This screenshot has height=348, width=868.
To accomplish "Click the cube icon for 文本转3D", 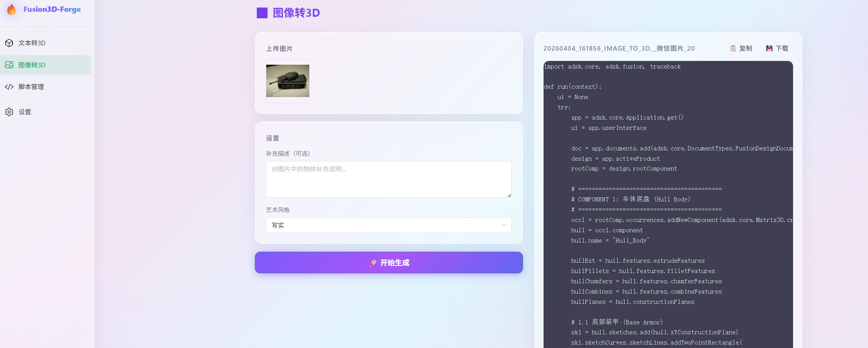I will pyautogui.click(x=9, y=43).
